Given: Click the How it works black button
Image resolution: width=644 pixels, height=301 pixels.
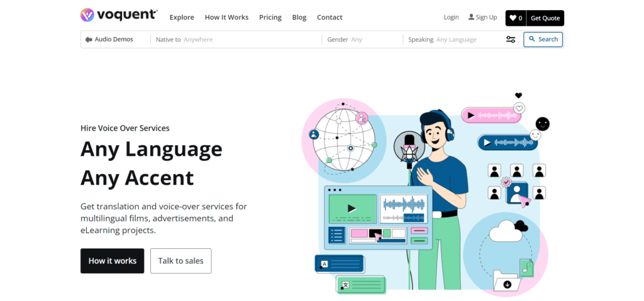Looking at the screenshot, I should tap(112, 261).
